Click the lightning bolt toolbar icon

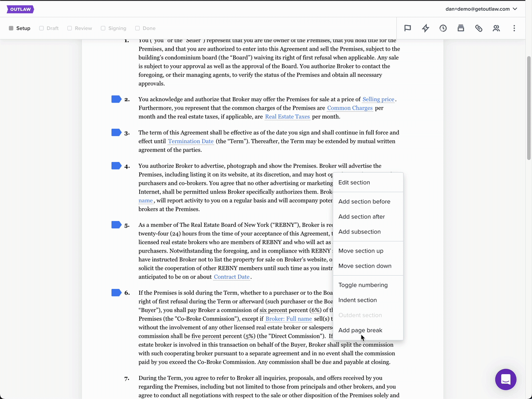point(426,28)
